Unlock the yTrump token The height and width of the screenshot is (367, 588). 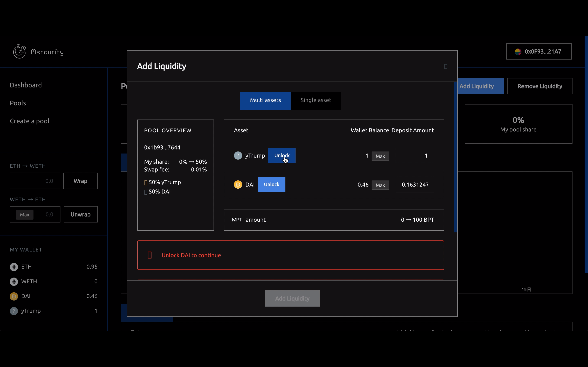click(282, 155)
